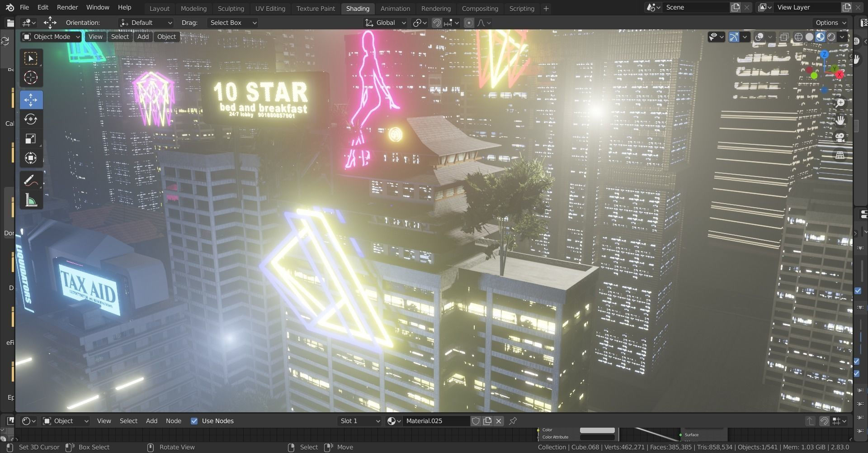
Task: Switch to wireframe viewport shading
Action: click(x=798, y=37)
